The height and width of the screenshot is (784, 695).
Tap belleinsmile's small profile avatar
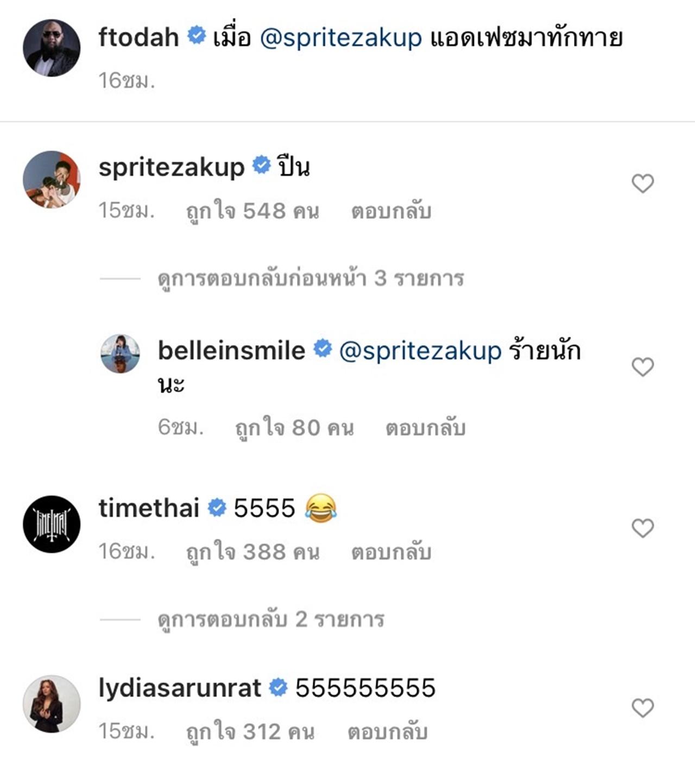pyautogui.click(x=121, y=354)
